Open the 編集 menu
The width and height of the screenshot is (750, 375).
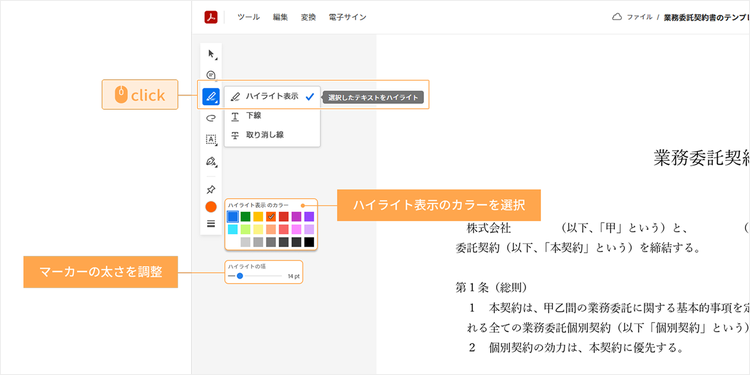coord(280,17)
